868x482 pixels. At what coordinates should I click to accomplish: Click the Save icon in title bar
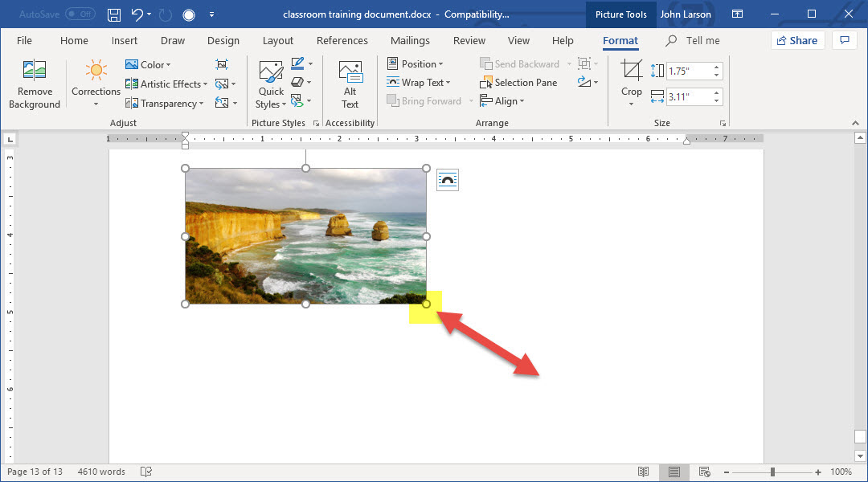coord(114,14)
